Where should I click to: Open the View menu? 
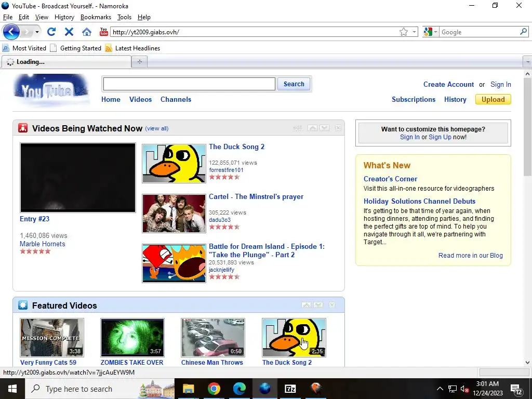(x=42, y=17)
